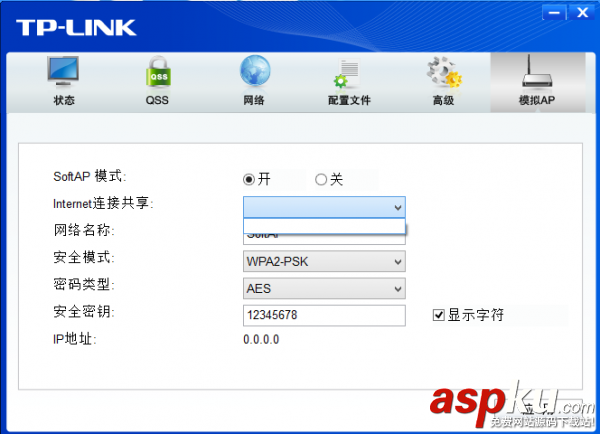
Task: Open the 安全模式 WPA2-PSK dropdown
Action: tap(324, 261)
